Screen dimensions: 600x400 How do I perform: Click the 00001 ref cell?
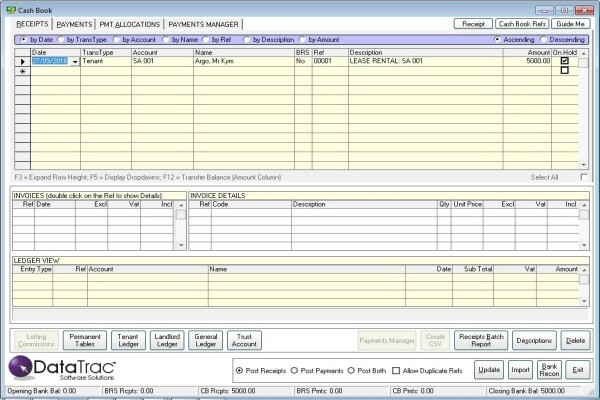(x=330, y=61)
